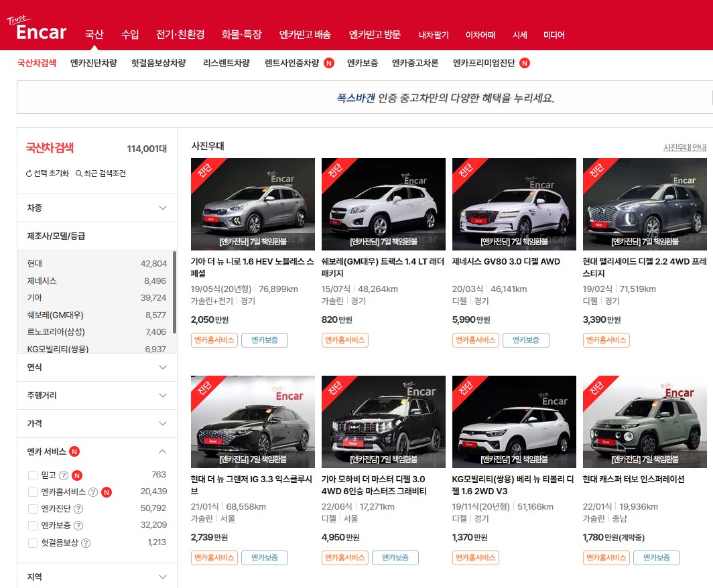This screenshot has height=588, width=713.
Task: Open the 전기·친환경 menu
Action: click(x=180, y=35)
